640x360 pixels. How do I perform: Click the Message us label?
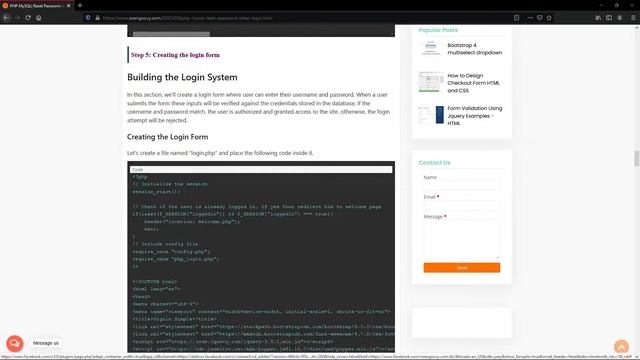pyautogui.click(x=46, y=343)
